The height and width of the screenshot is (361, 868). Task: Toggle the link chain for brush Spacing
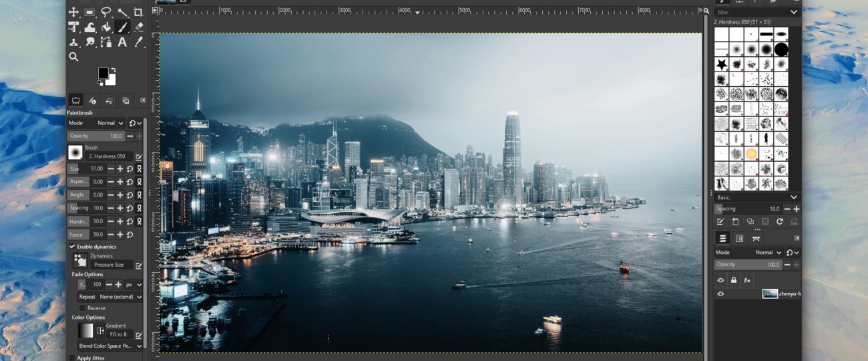click(139, 208)
